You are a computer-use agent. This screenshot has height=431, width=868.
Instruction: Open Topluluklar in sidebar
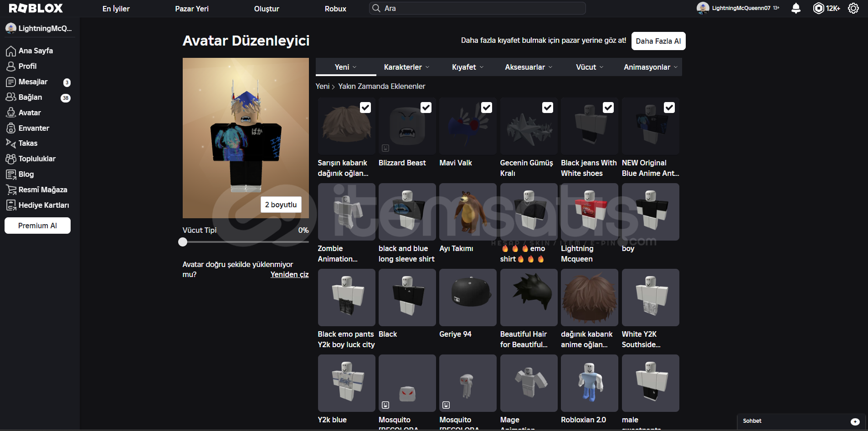pyautogui.click(x=36, y=159)
